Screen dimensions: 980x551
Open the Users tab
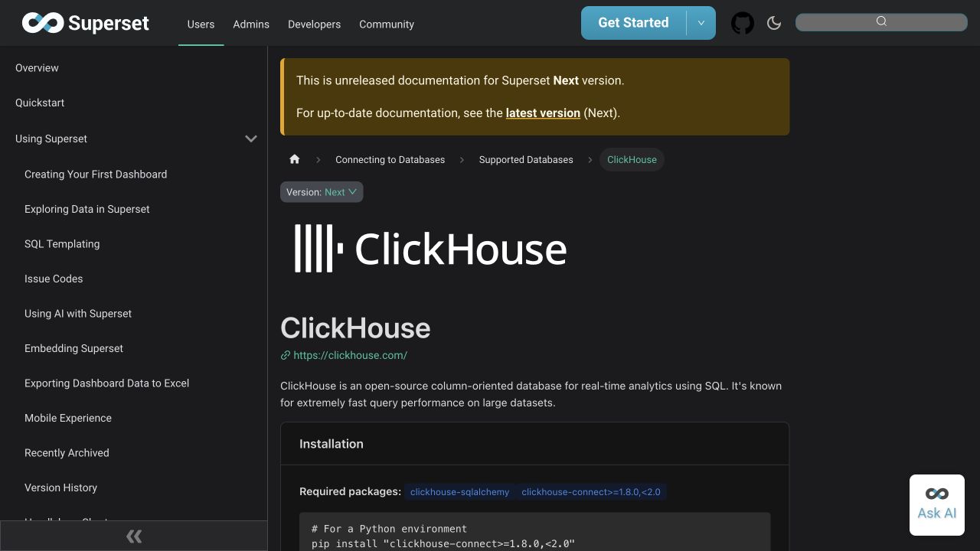coord(201,24)
